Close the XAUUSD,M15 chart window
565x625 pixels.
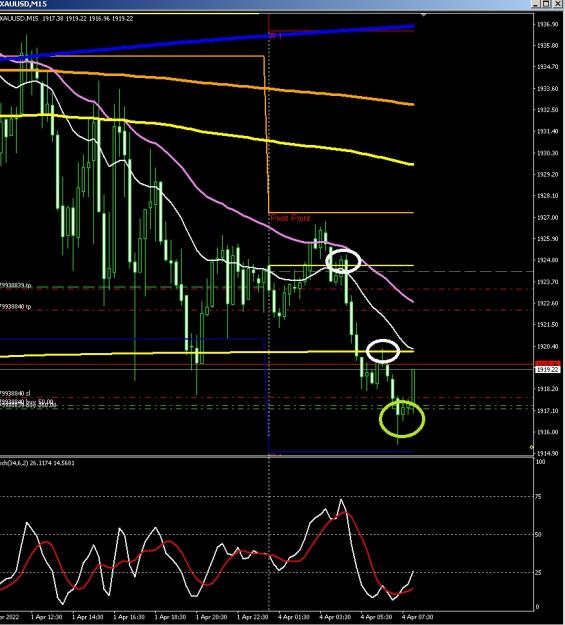pyautogui.click(x=557, y=4)
